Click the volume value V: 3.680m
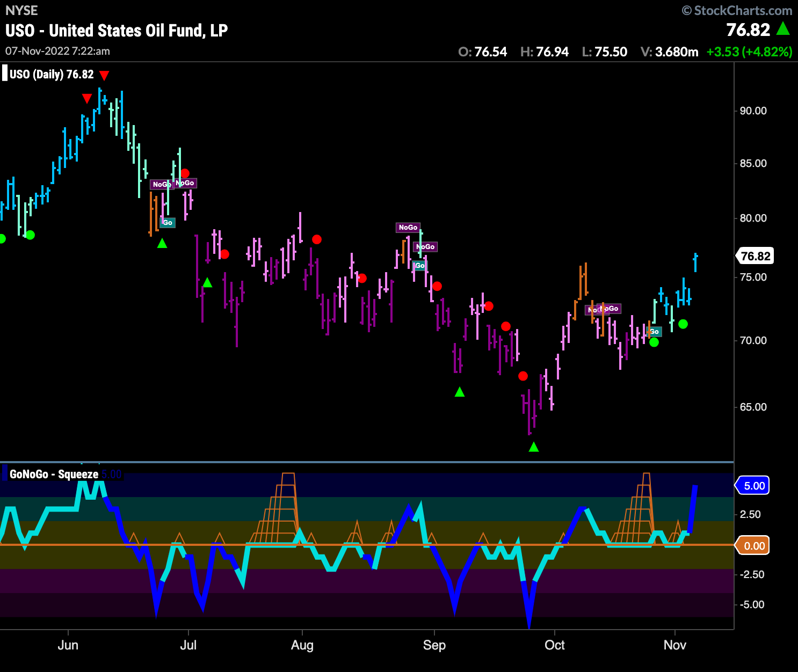Image resolution: width=798 pixels, height=672 pixels. [670, 52]
